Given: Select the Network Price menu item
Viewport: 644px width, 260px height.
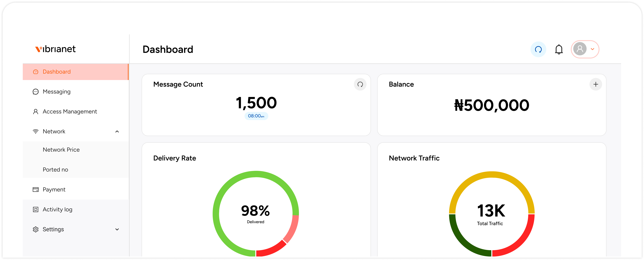Looking at the screenshot, I should click(x=62, y=150).
